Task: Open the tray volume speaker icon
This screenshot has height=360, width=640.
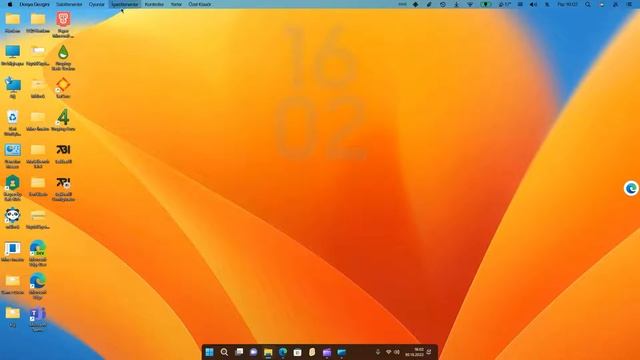Action: click(396, 352)
